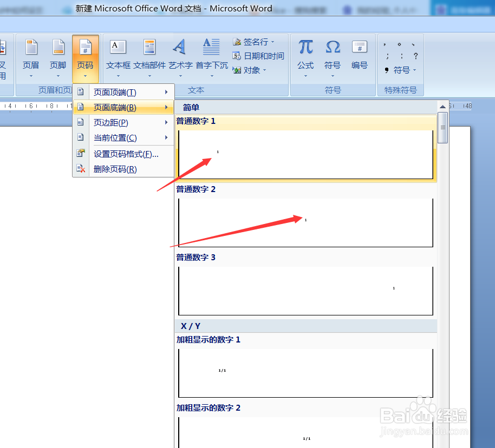Viewport: 495px width, 448px height.
Task: Choose 设置页码格式(F)...
Action: click(123, 154)
